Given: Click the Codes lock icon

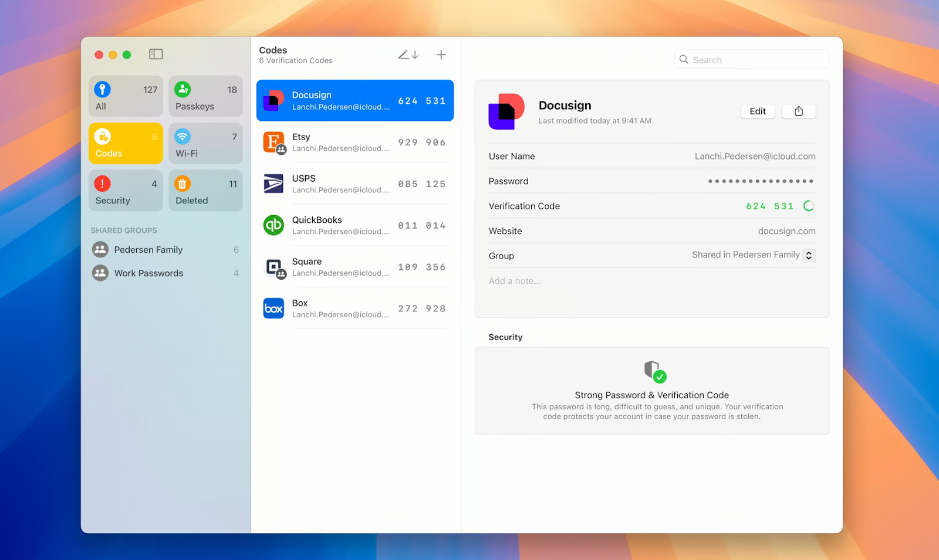Looking at the screenshot, I should pos(102,136).
